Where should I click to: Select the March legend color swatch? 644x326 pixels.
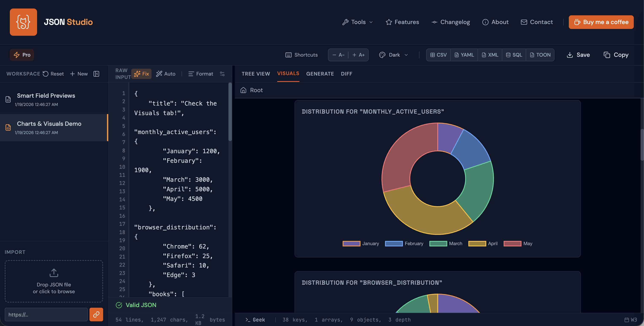(438, 243)
